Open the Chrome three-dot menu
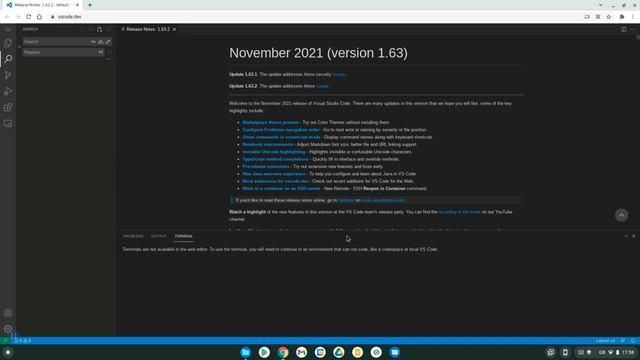This screenshot has height=360, width=640. (633, 17)
